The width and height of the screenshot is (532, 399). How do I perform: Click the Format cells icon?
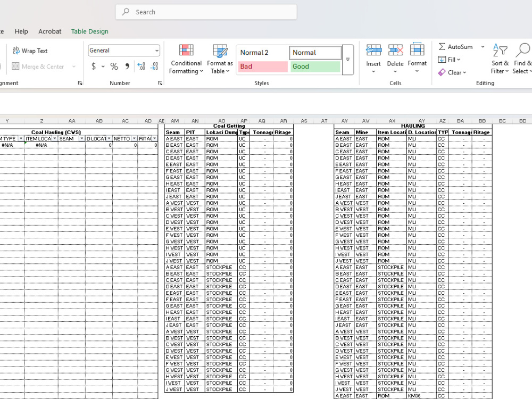coord(417,49)
